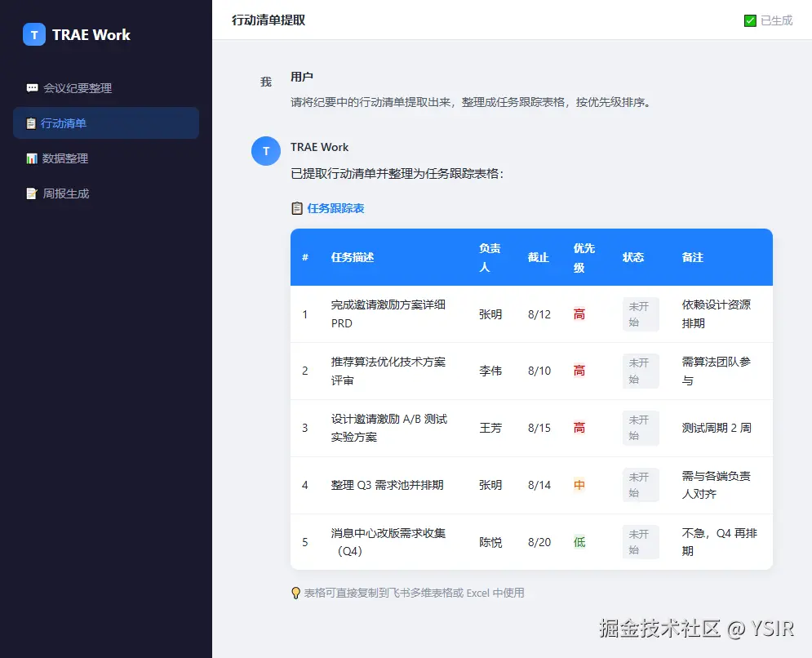Open the 任务跟踪表 title link
812x658 pixels.
(x=335, y=208)
